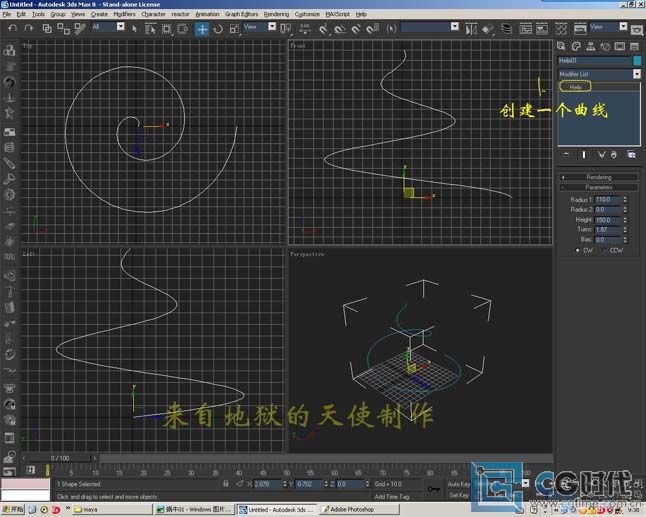
Task: Open the Layer Manager icon
Action: click(506, 29)
